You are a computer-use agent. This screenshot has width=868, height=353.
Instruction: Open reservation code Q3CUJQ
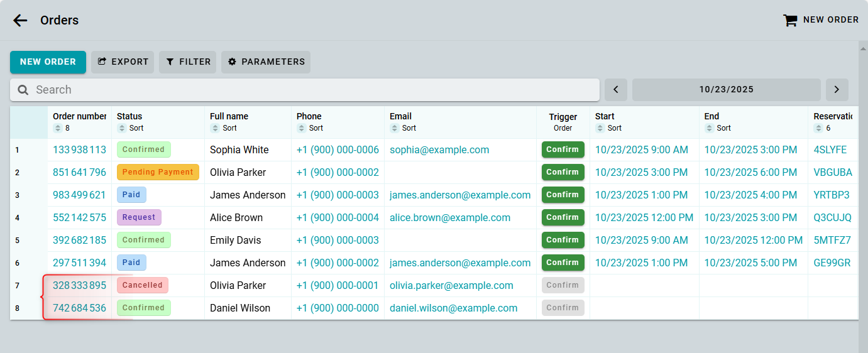[832, 218]
